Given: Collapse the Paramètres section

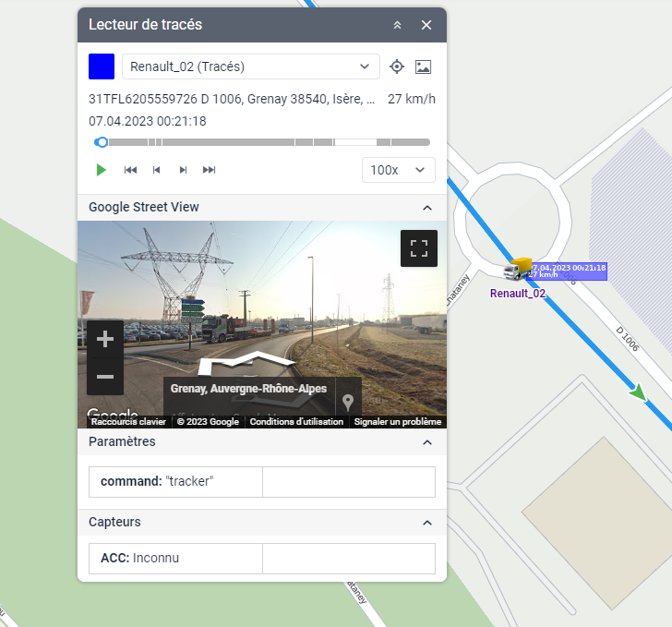Looking at the screenshot, I should [427, 442].
